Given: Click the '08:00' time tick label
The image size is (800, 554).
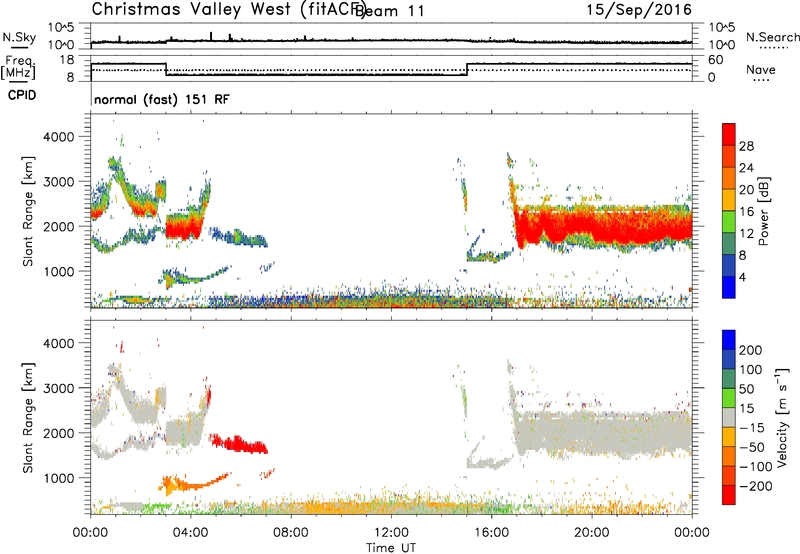Looking at the screenshot, I should tap(290, 533).
